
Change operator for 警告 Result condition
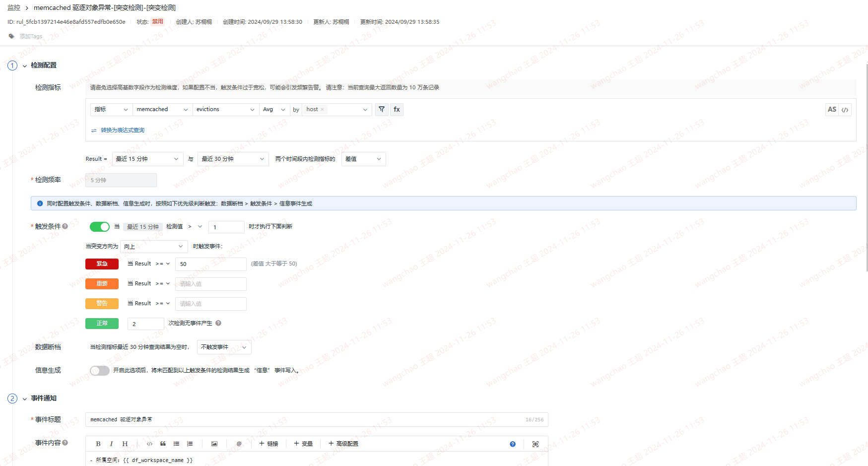(163, 304)
